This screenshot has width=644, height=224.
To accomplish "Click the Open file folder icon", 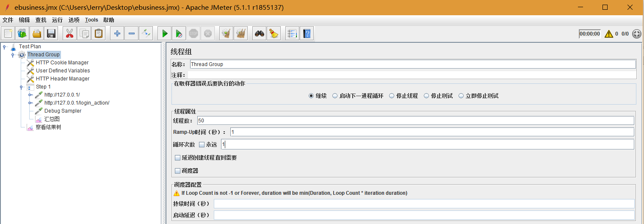I will coord(37,33).
